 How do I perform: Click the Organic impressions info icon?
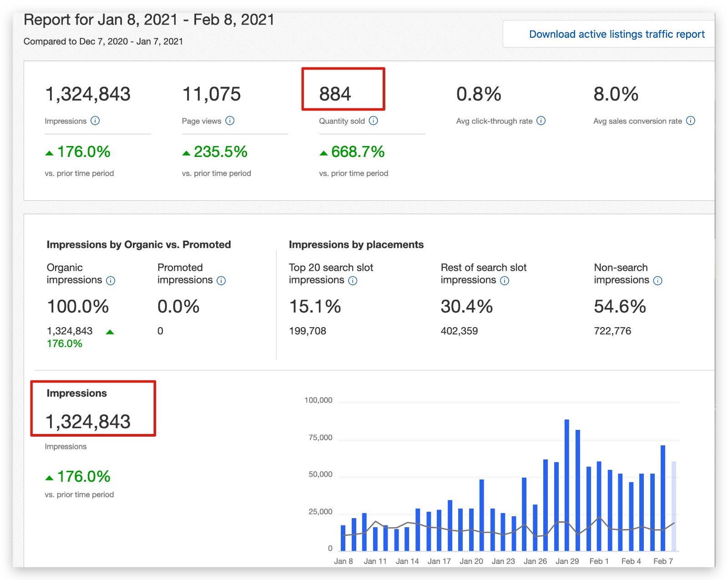click(x=111, y=281)
